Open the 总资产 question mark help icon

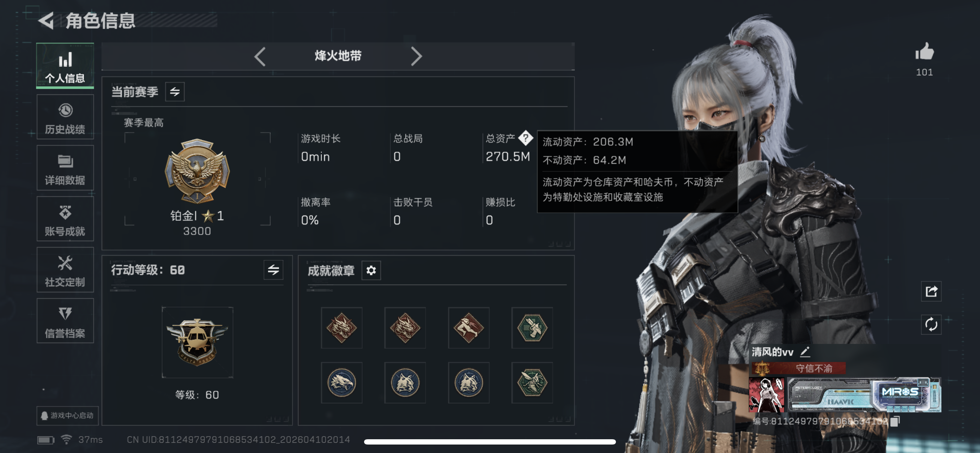[x=525, y=138]
